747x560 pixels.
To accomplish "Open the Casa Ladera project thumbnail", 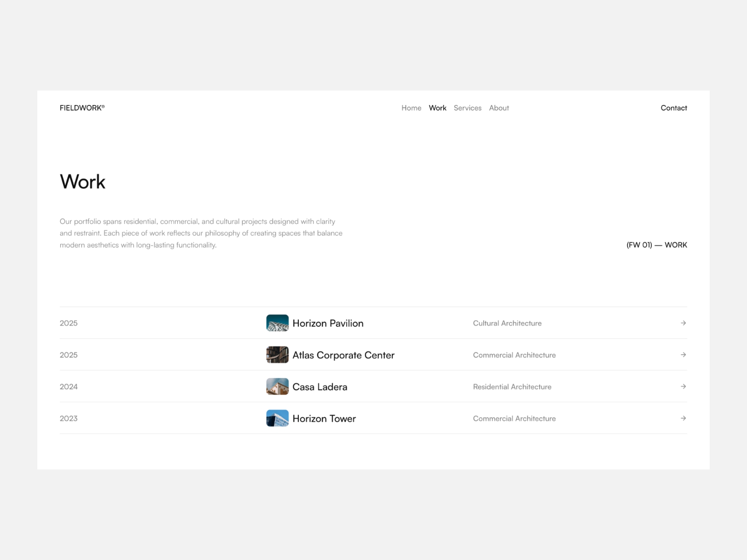I will coord(276,386).
